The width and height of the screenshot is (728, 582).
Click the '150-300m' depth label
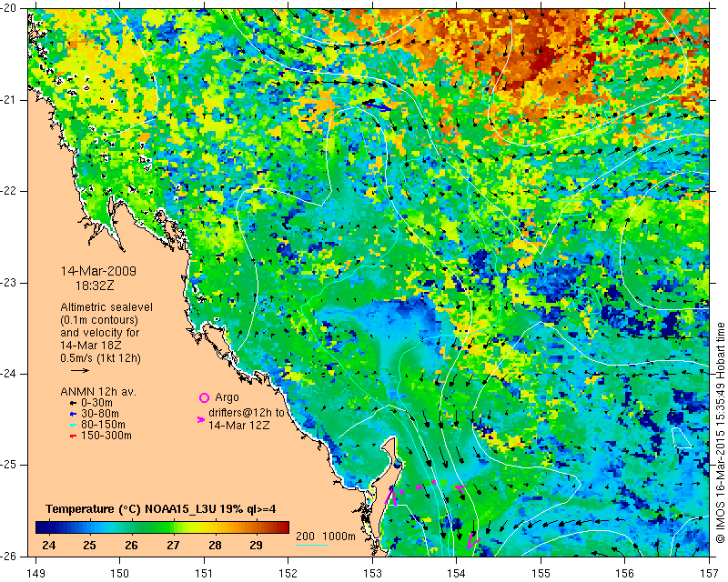(106, 436)
